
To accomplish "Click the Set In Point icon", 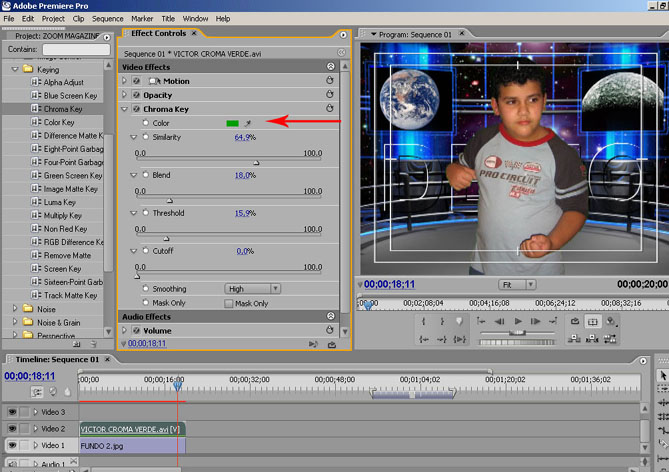I will pyautogui.click(x=424, y=321).
